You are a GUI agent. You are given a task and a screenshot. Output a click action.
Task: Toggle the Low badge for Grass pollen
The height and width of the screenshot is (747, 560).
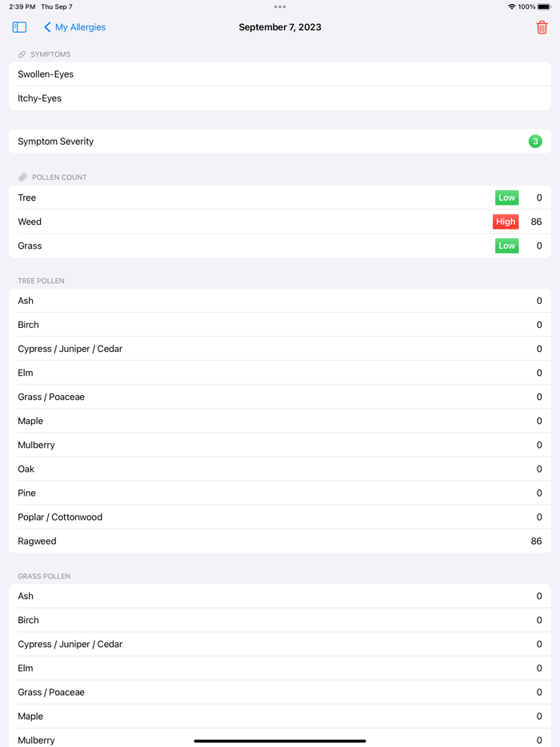point(506,246)
